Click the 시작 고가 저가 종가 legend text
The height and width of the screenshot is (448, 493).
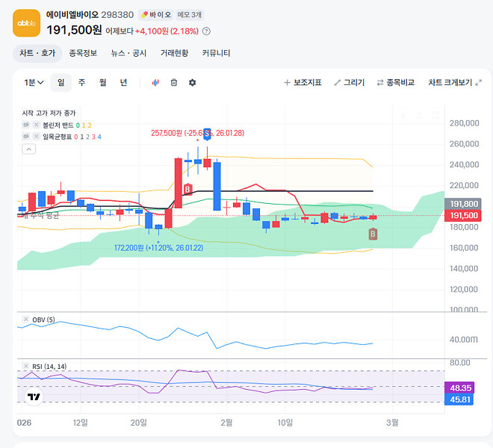coord(49,113)
